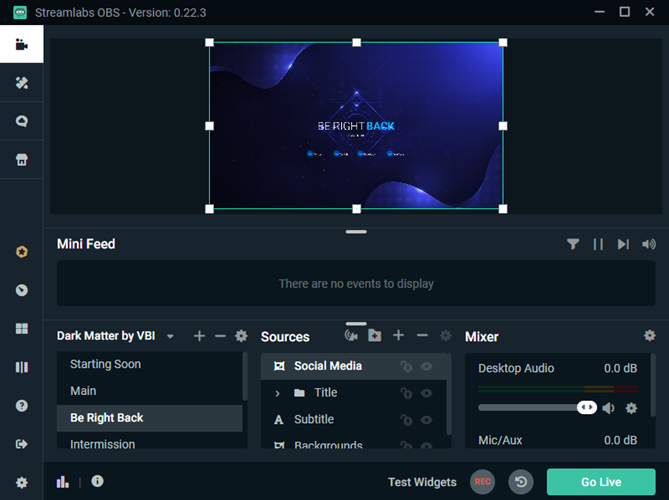Toggle lock for Subtitle source
The image size is (669, 500).
point(406,420)
